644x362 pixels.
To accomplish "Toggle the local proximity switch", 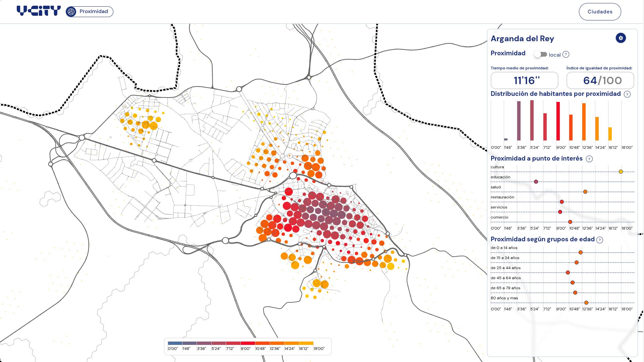I will pos(541,54).
